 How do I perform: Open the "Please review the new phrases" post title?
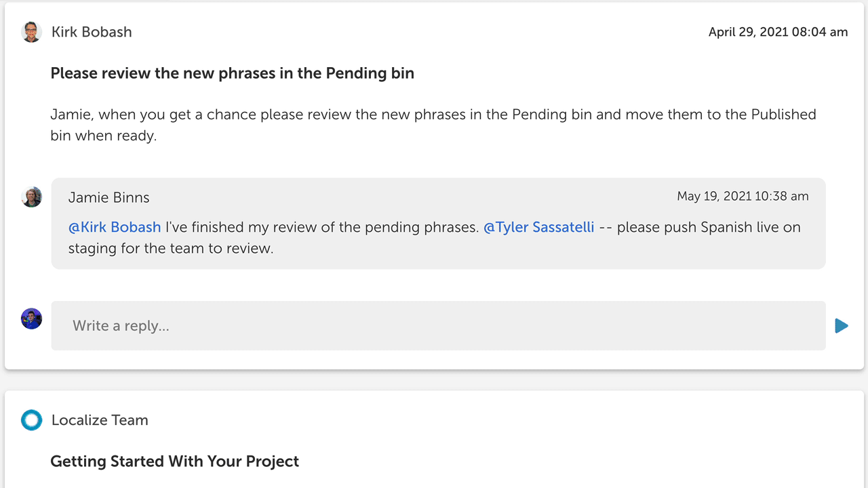point(232,73)
